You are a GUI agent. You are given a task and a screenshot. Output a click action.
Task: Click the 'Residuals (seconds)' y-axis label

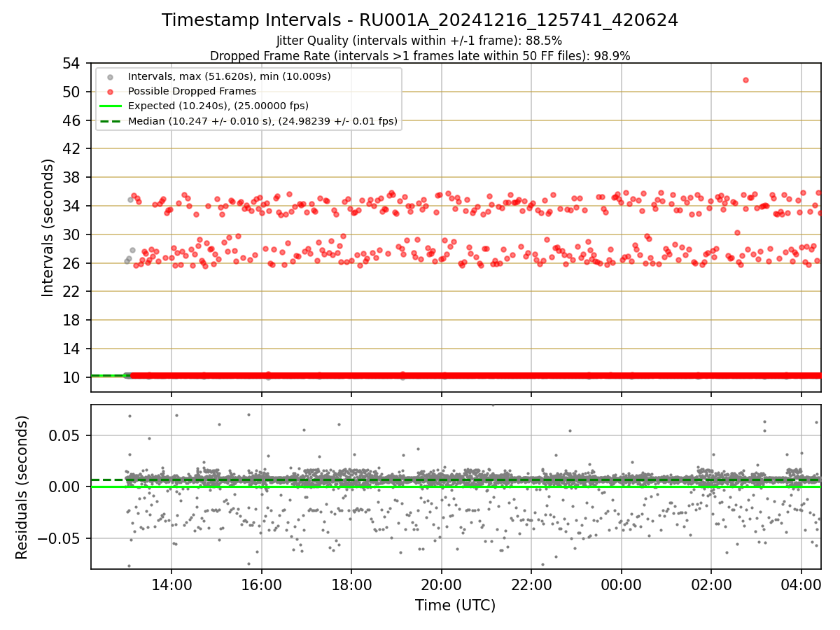click(22, 487)
